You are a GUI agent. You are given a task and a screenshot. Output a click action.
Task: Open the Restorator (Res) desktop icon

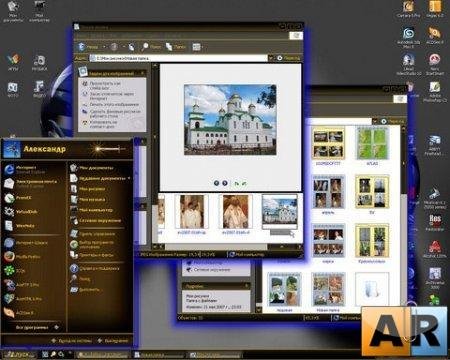pos(435,223)
